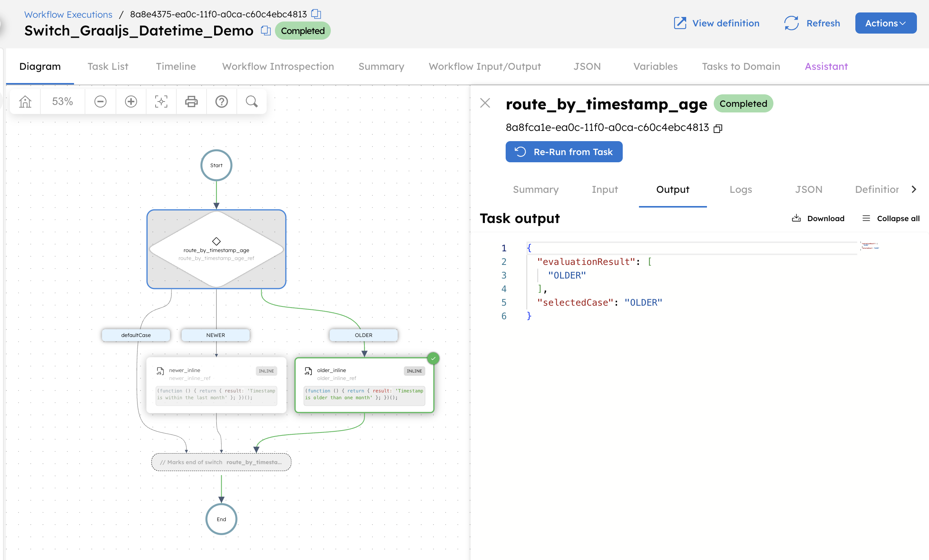Select the older_inline task node

tap(364, 384)
